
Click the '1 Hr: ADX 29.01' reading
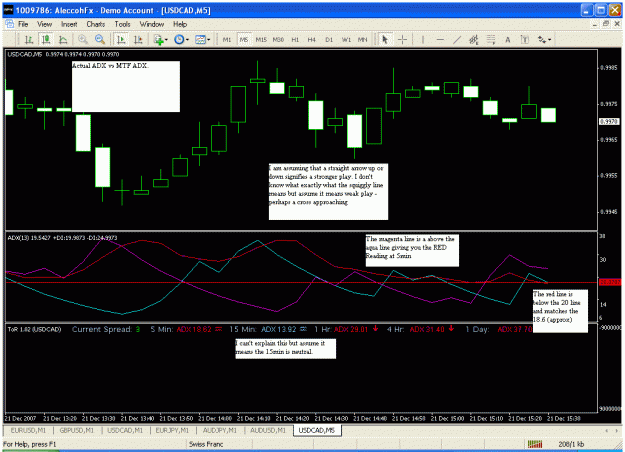(x=346, y=329)
